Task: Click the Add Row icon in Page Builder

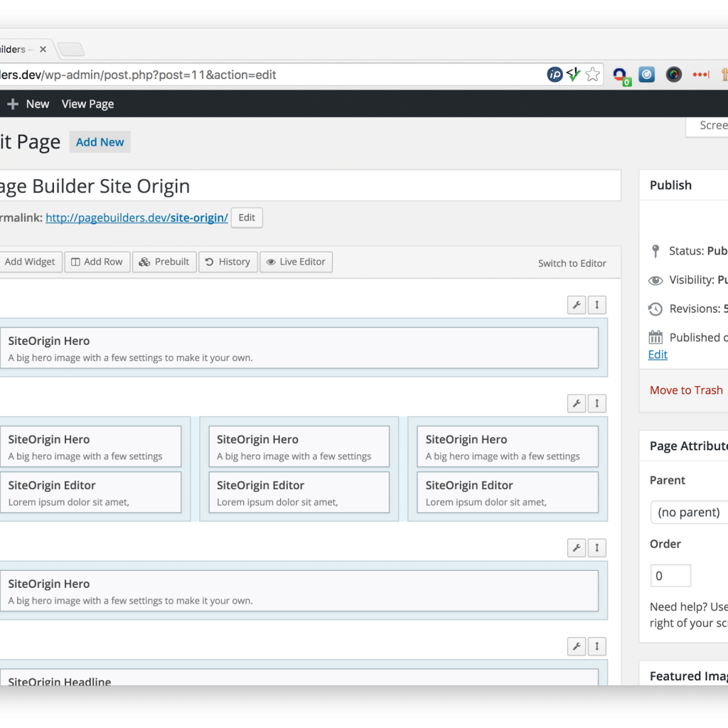Action: [x=97, y=262]
